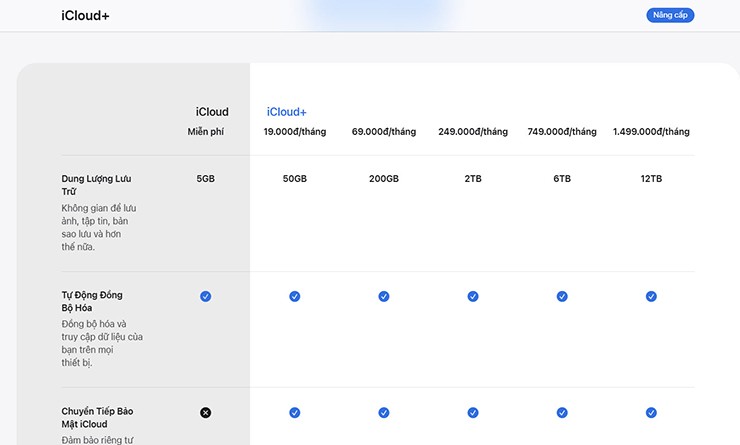
Task: Select the 200GB storage value
Action: [x=384, y=179]
